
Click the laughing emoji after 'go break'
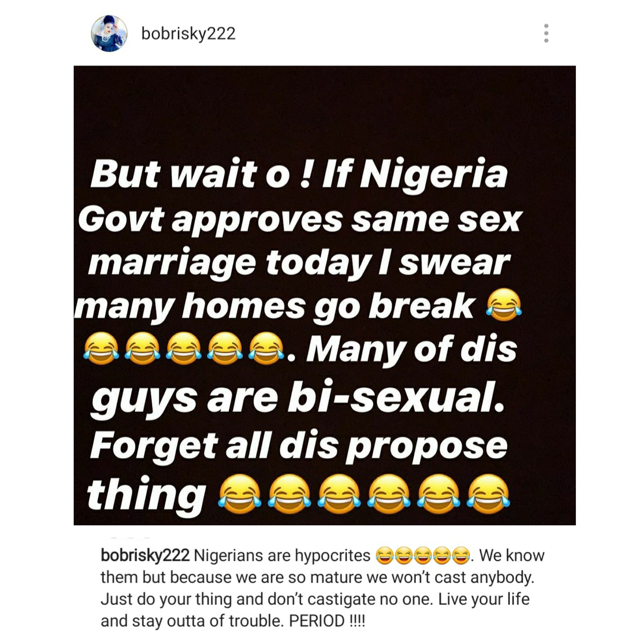504,305
